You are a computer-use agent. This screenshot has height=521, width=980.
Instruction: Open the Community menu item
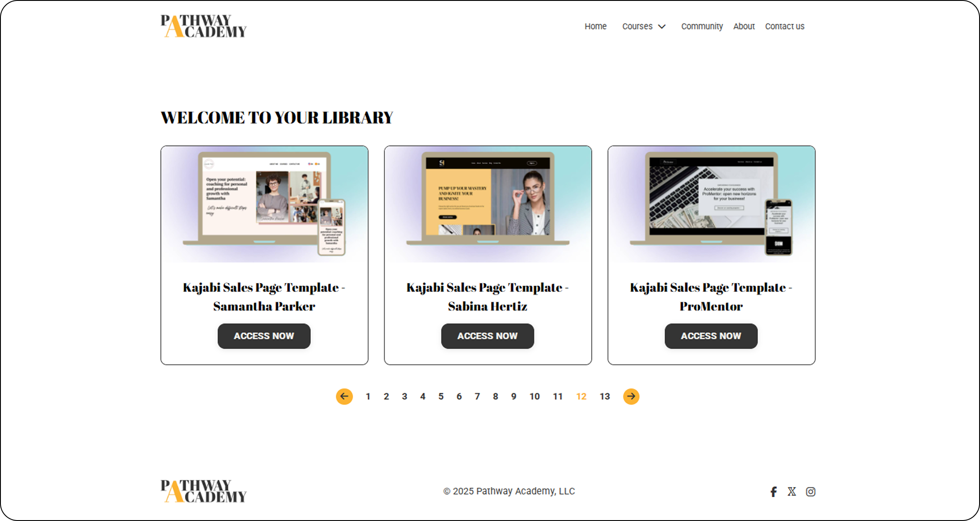point(702,26)
